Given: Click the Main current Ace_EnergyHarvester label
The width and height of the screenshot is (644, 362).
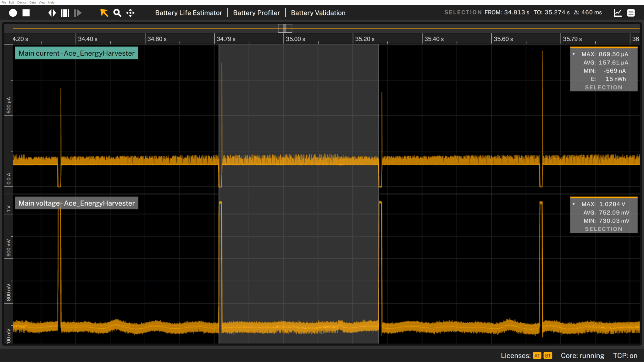Looking at the screenshot, I should click(76, 53).
